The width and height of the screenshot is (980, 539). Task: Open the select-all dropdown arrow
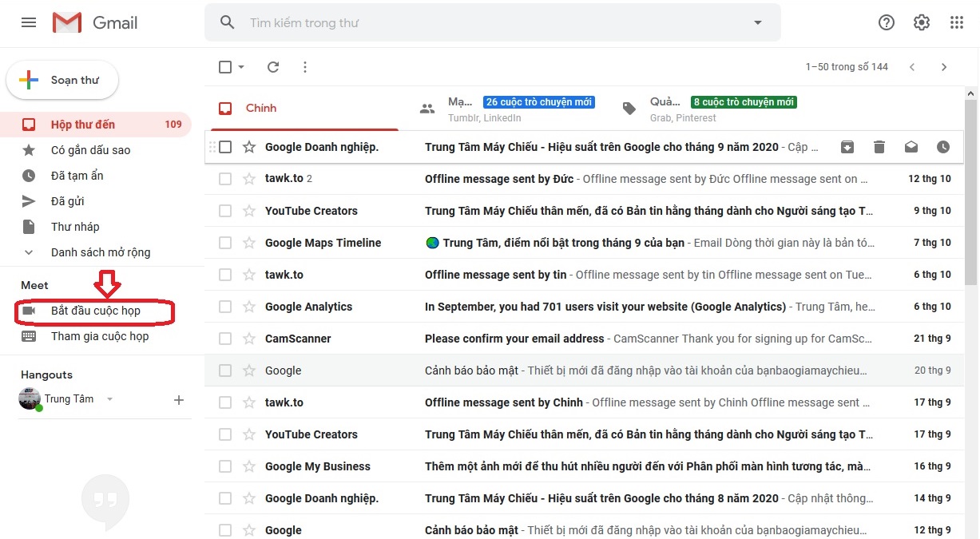point(241,67)
